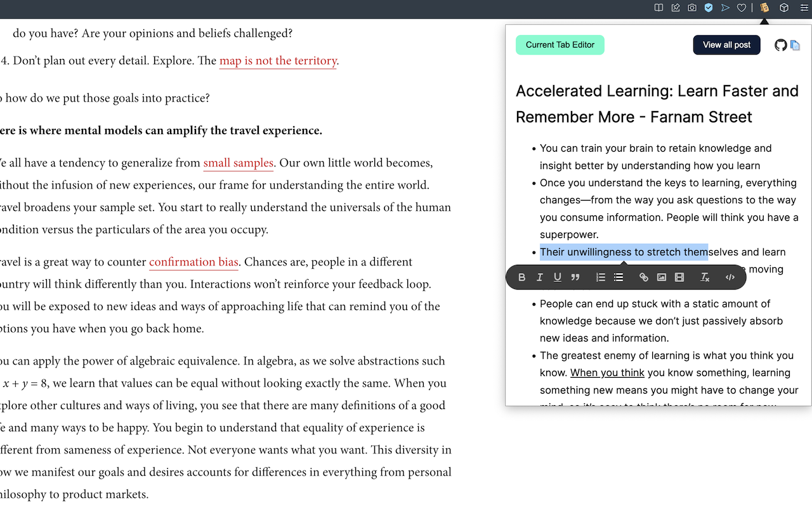Clear text formatting
Viewport: 812px width, 508px height.
pos(705,277)
